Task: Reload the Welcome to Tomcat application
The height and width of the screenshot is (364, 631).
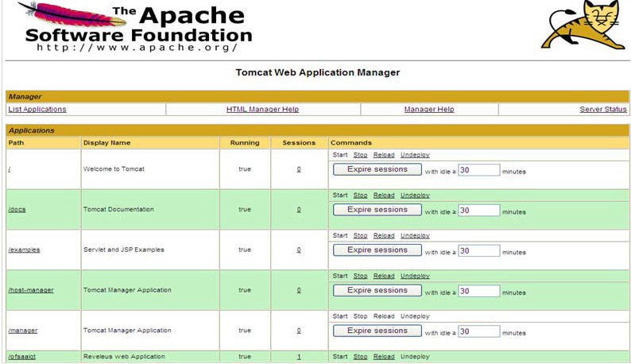Action: coord(384,155)
